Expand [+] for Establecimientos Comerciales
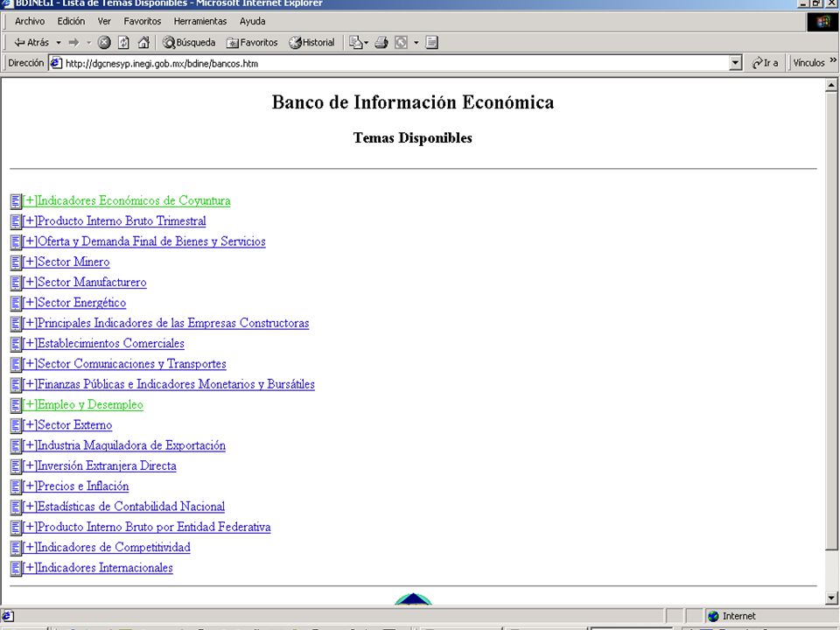 pyautogui.click(x=30, y=343)
